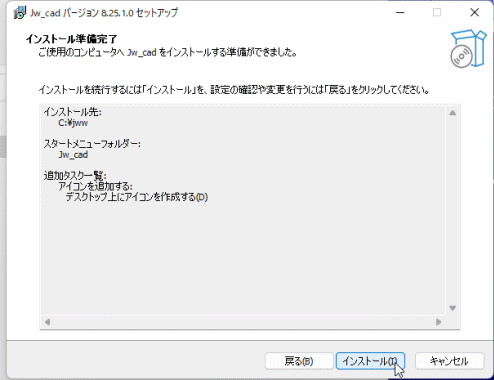Click the summary box scroll up arrow

pos(452,113)
